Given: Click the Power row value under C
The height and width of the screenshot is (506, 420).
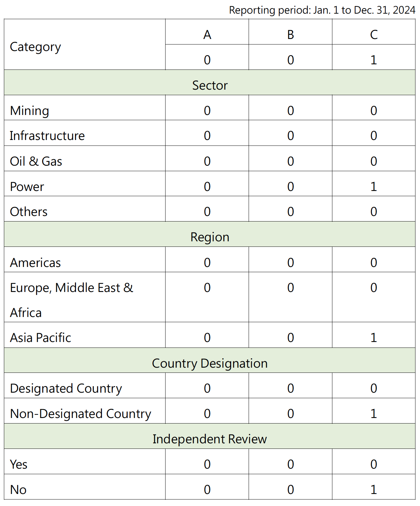Looking at the screenshot, I should [x=374, y=186].
